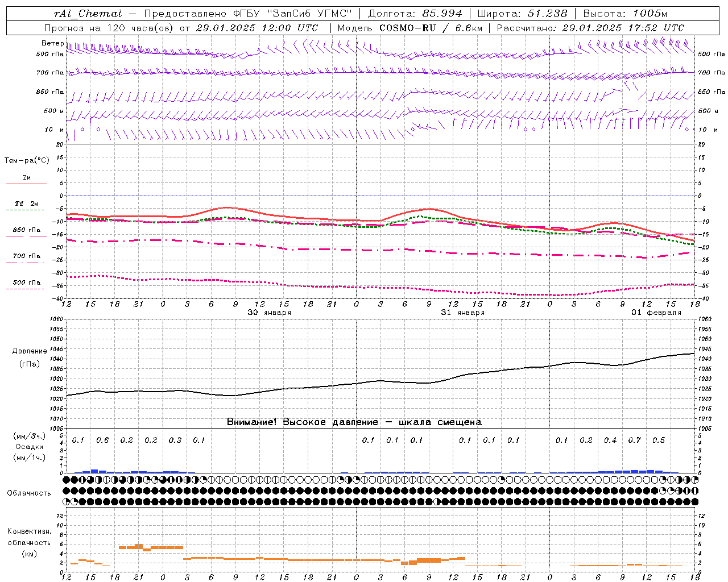Click the Облачность cloudiness label
The height and width of the screenshot is (582, 728).
click(29, 493)
